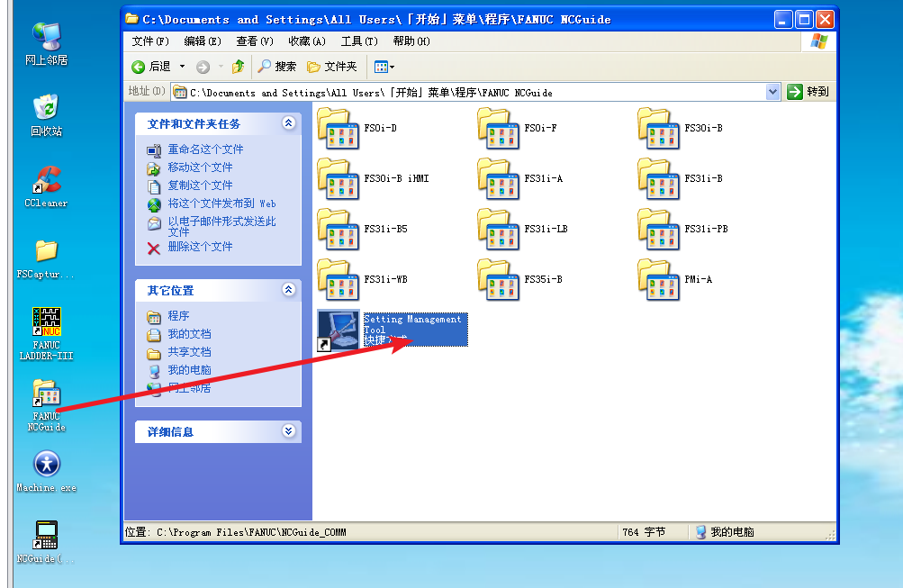The height and width of the screenshot is (588, 903).
Task: Open the FS31i-LB folder
Action: click(523, 230)
